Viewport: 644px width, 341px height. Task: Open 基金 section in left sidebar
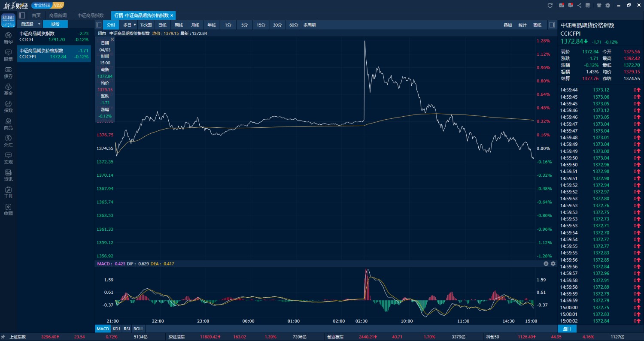click(8, 89)
